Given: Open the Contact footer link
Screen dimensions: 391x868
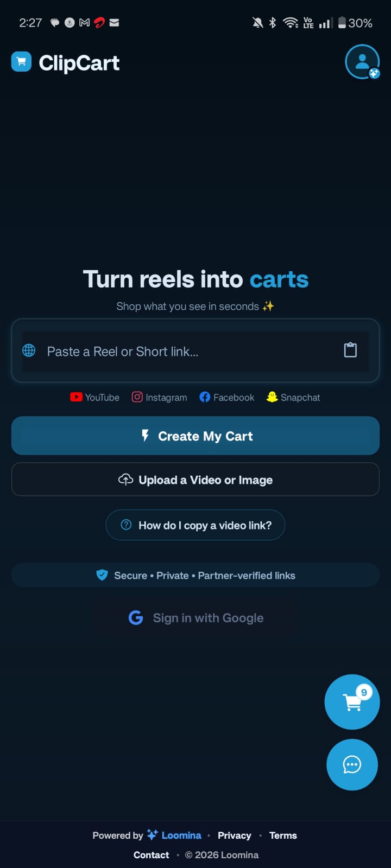Looking at the screenshot, I should [152, 855].
